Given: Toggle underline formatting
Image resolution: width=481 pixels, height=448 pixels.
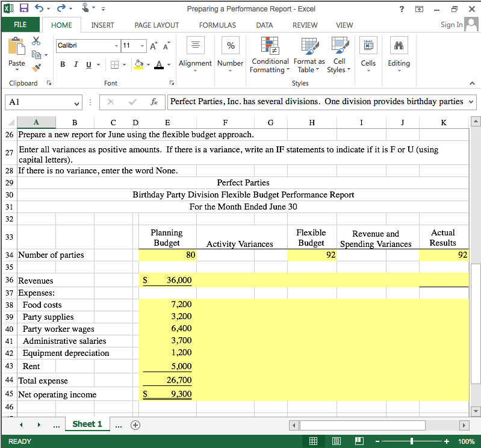Looking at the screenshot, I should coord(88,64).
